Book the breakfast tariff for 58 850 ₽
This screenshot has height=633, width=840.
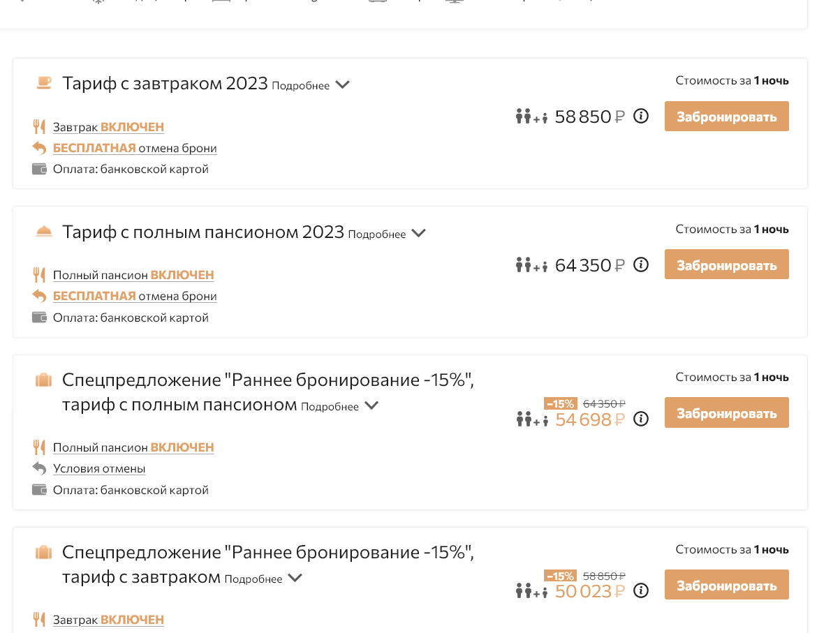(727, 117)
